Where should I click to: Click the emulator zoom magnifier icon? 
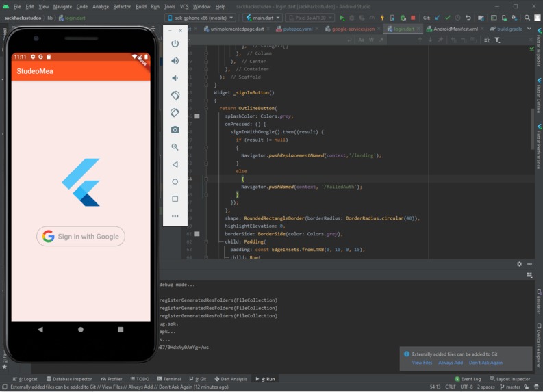[x=175, y=147]
